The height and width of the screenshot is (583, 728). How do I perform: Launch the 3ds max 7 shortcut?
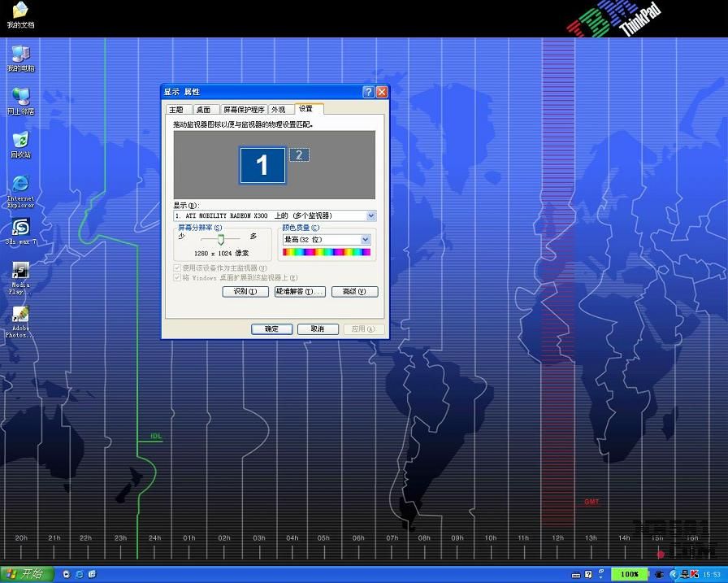coord(20,228)
